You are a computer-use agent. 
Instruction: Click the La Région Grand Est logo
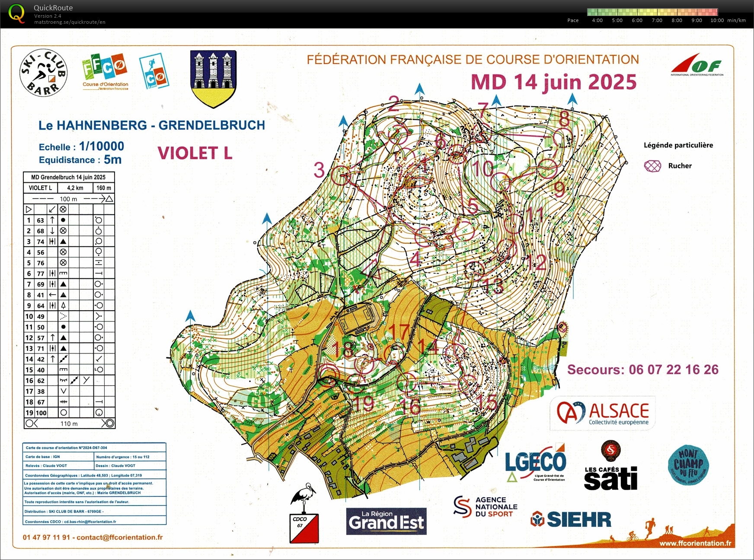pos(386,521)
